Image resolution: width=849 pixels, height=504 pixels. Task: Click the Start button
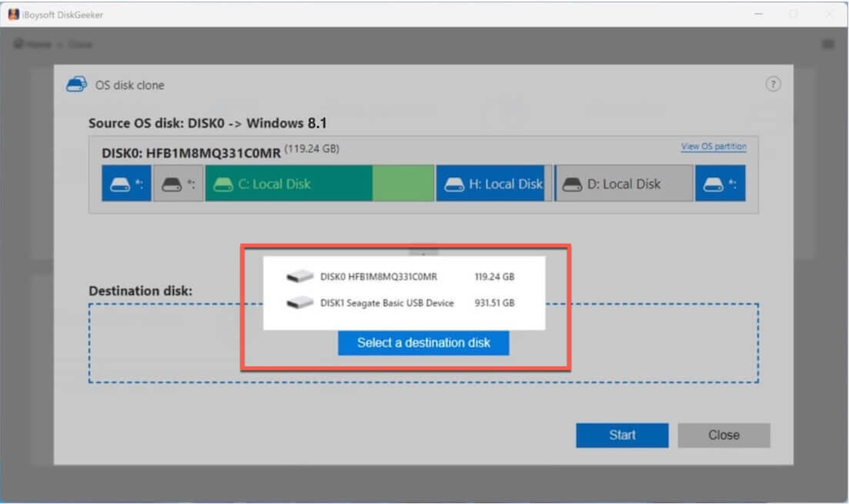[622, 435]
